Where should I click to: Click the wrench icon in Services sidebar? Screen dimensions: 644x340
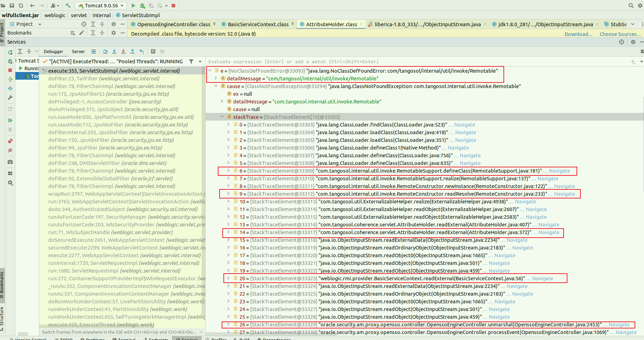click(10, 97)
